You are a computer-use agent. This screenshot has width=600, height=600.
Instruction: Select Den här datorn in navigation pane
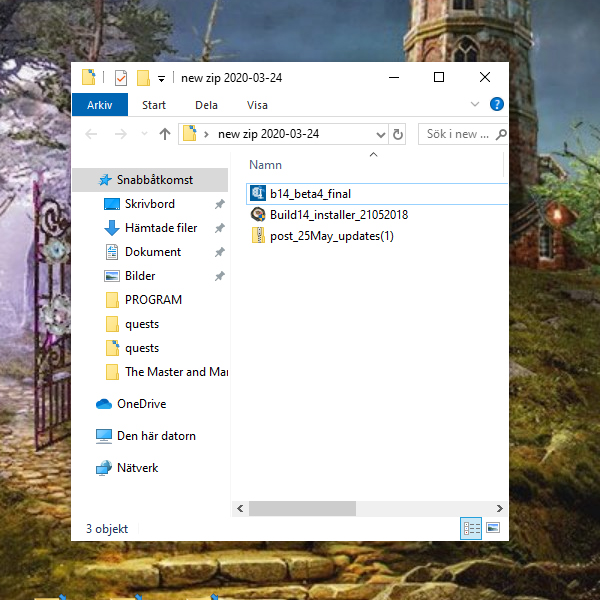pos(156,436)
